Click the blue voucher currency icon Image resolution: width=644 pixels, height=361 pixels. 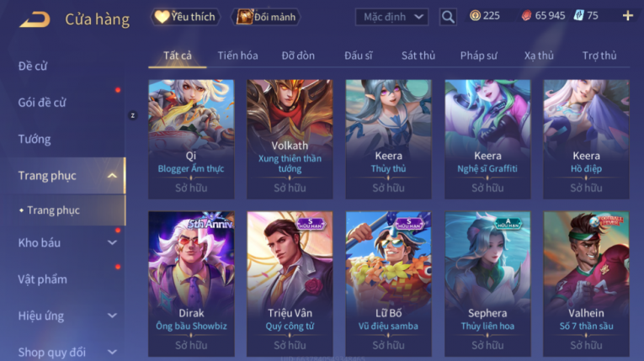[578, 16]
